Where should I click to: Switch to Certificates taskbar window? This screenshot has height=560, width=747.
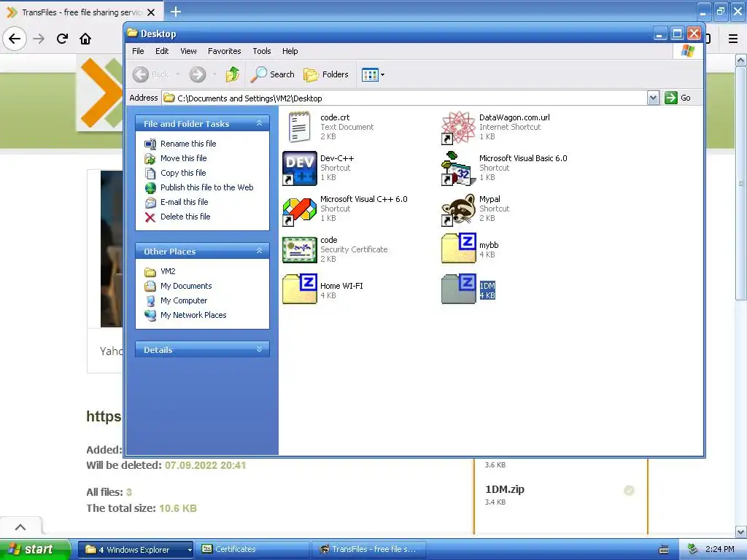coord(252,550)
